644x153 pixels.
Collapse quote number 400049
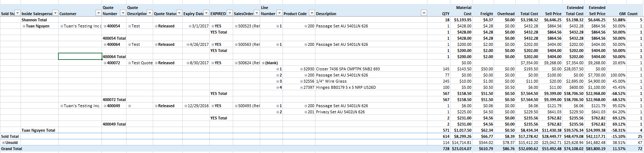pos(105,106)
